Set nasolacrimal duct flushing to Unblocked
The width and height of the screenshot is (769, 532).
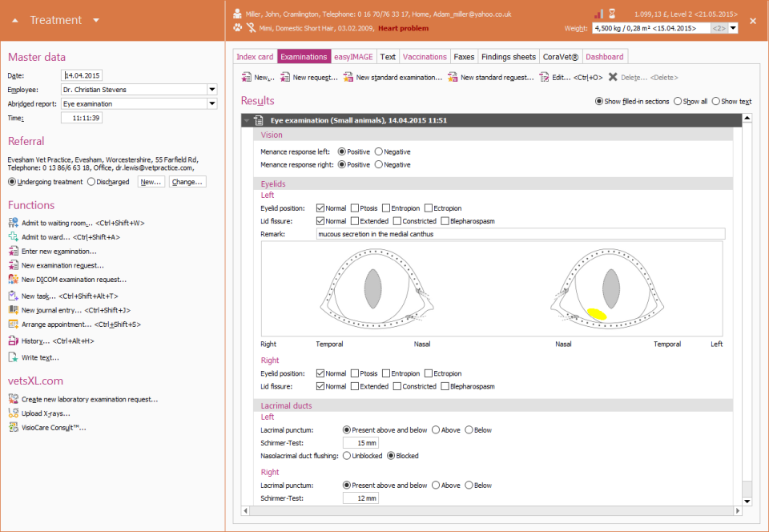pos(346,455)
